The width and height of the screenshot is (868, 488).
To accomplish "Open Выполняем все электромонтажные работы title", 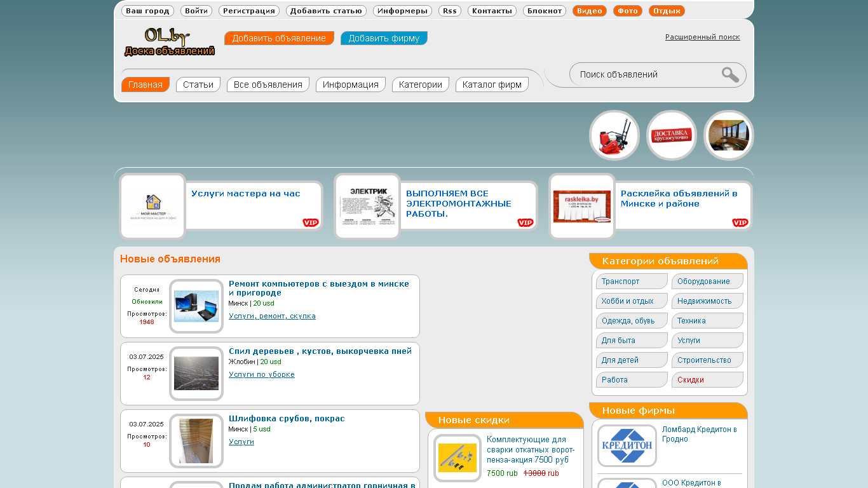I will [x=459, y=204].
